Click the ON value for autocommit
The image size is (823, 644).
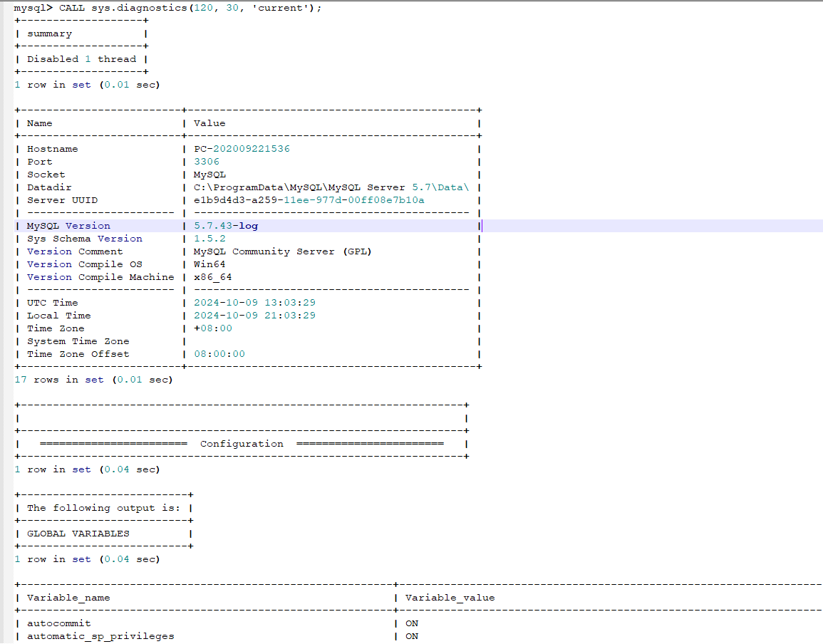pyautogui.click(x=412, y=623)
